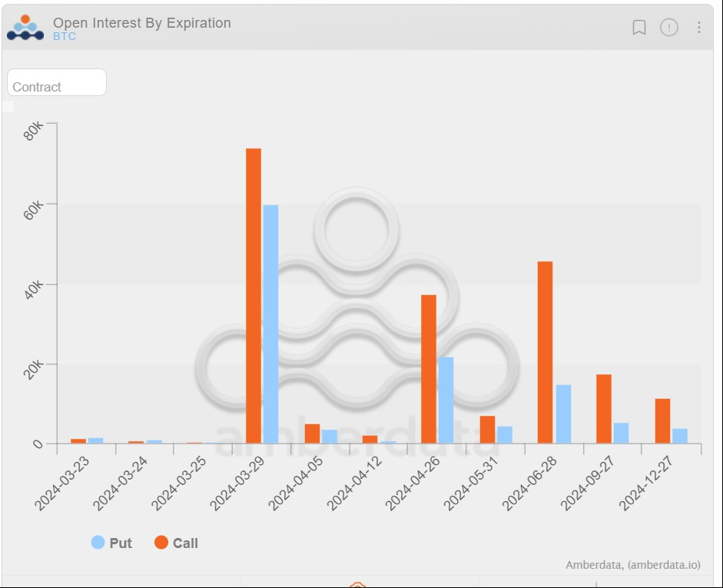Click the BTC subtitle label
This screenshot has height=588, width=723.
coord(65,36)
